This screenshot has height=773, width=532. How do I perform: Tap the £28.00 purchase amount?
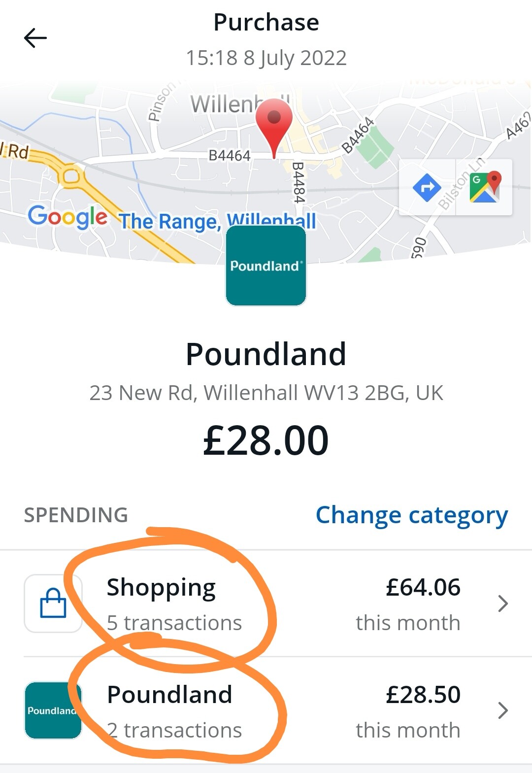pos(266,440)
